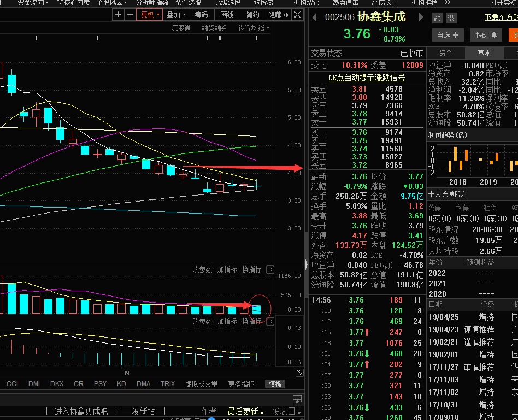Close the volume indicator panel
This screenshot has width=518, height=420.
click(x=270, y=269)
